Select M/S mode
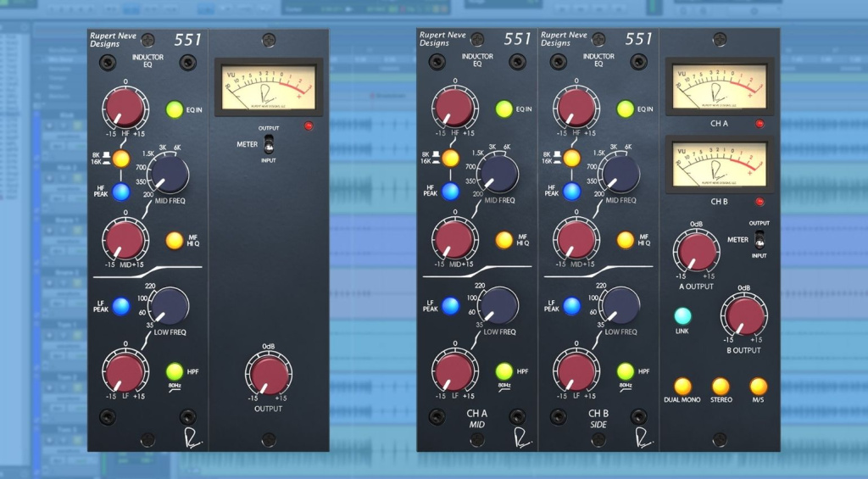This screenshot has width=868, height=479. pos(758,386)
